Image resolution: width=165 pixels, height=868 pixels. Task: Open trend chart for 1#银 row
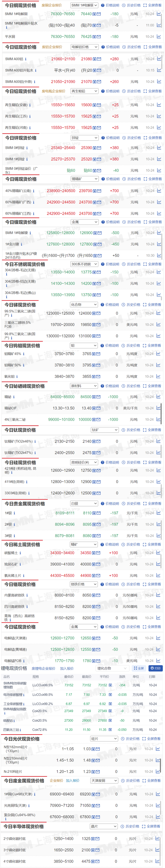(x=158, y=513)
